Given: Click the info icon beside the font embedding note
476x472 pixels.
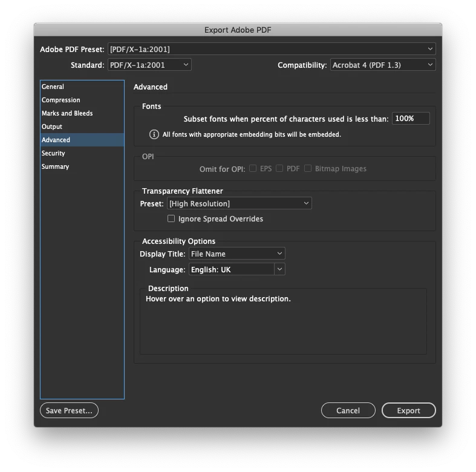Looking at the screenshot, I should click(x=154, y=134).
